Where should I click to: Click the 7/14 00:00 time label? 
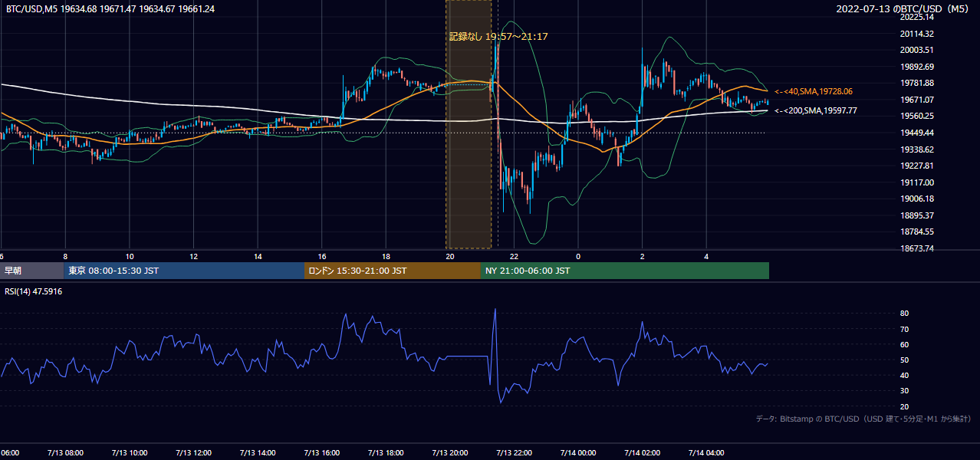577,453
